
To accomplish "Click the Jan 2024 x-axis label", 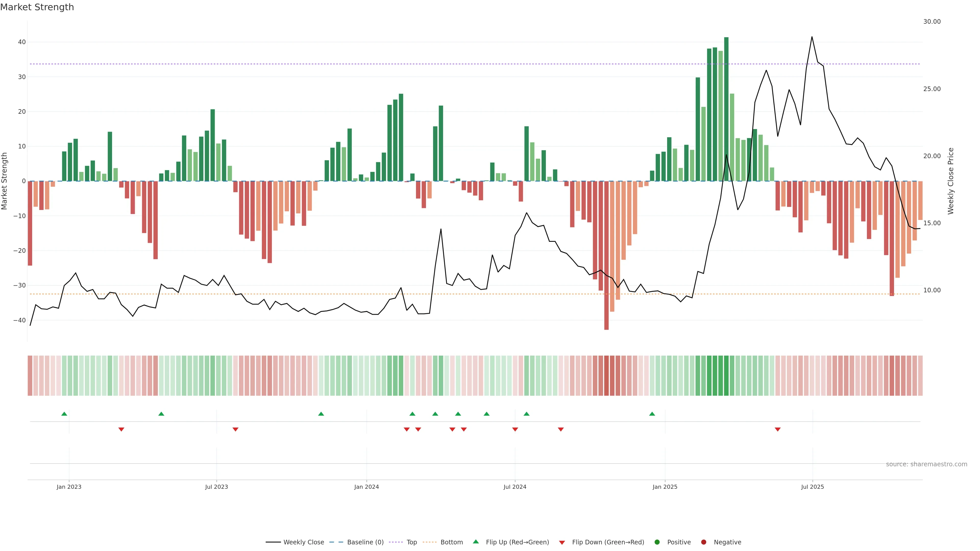I will pyautogui.click(x=366, y=487).
